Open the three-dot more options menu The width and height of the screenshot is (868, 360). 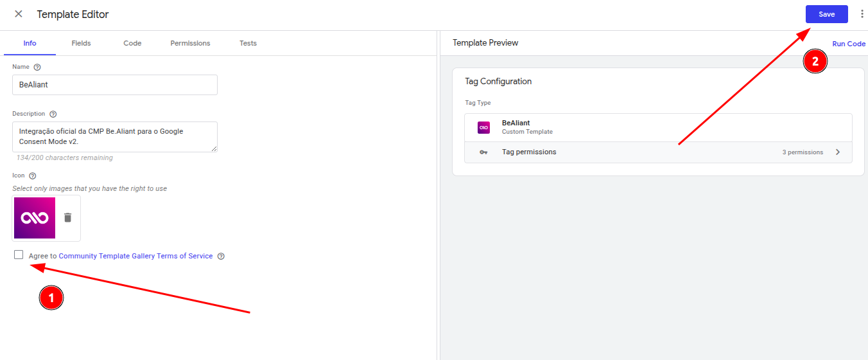point(862,14)
